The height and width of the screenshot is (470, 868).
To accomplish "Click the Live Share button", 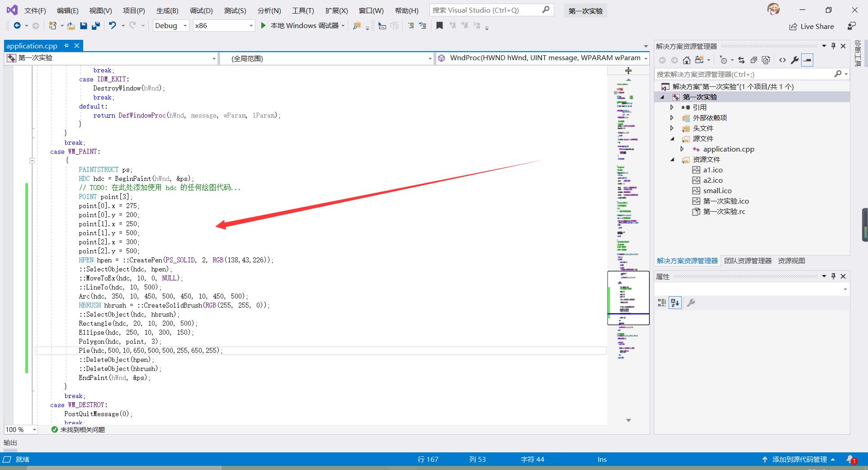I will (811, 27).
